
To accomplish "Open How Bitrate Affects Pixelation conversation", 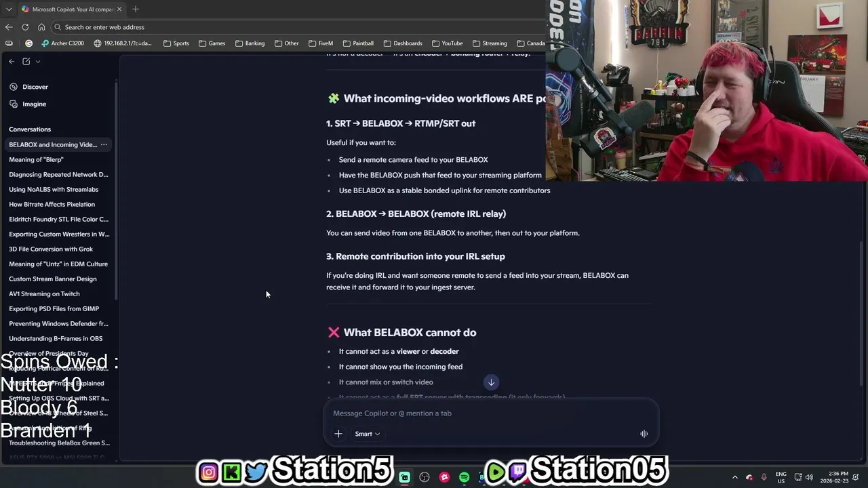I will tap(52, 204).
